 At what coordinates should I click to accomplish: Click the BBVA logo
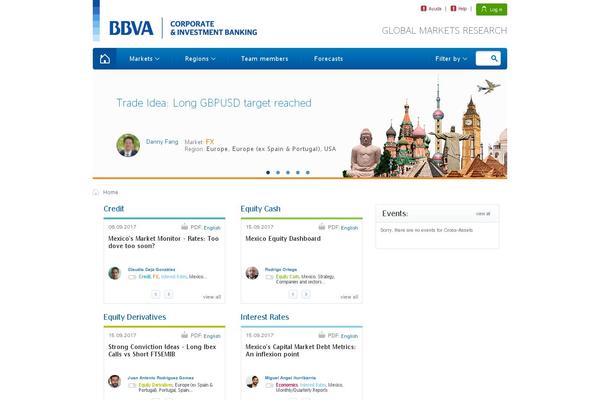(x=131, y=28)
